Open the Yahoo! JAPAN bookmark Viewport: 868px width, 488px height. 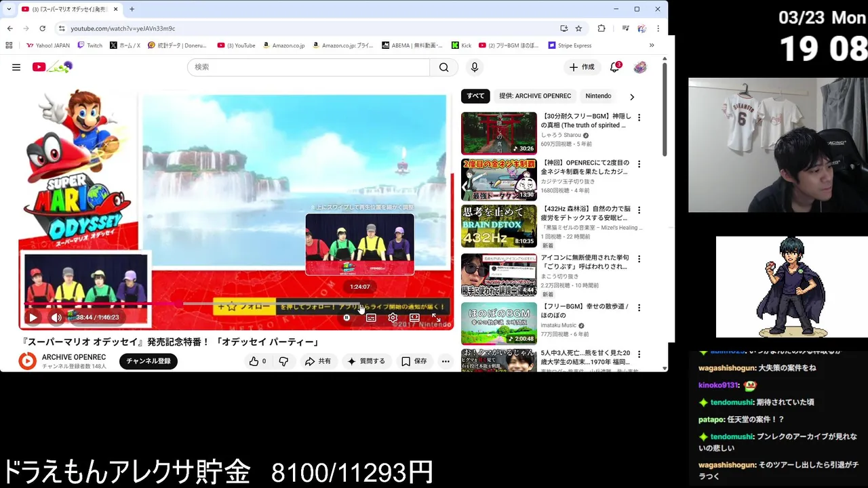pos(47,45)
